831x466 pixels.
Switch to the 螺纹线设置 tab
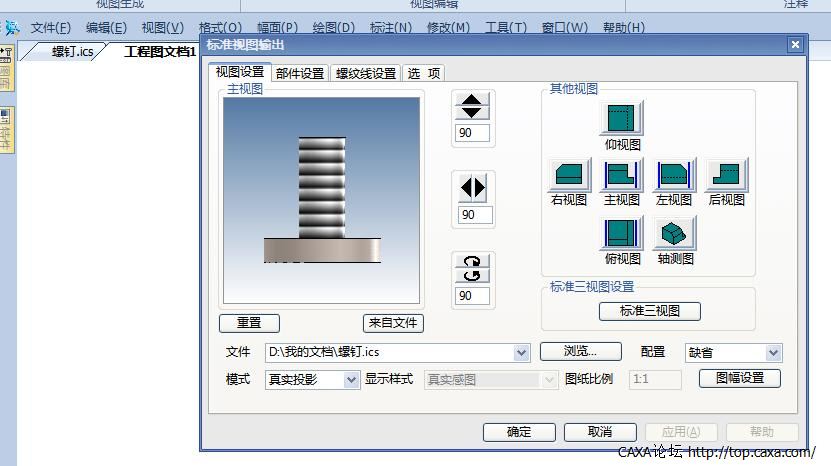(x=366, y=73)
